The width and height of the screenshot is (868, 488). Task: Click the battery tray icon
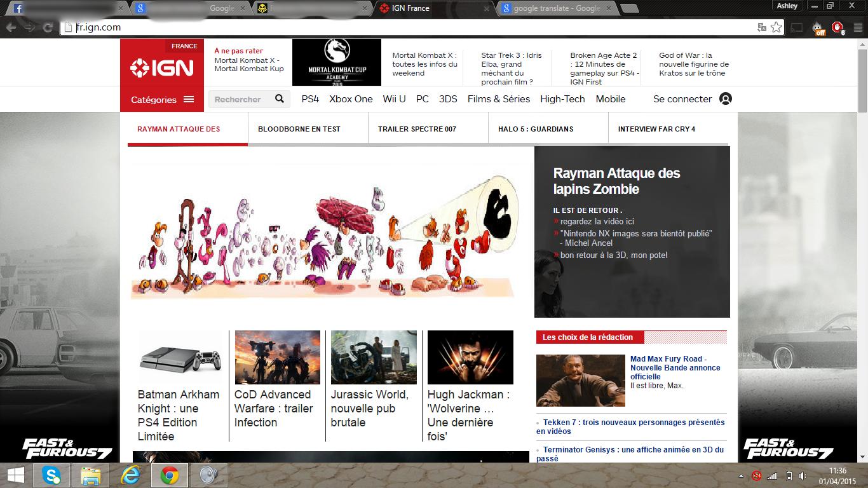pos(789,476)
